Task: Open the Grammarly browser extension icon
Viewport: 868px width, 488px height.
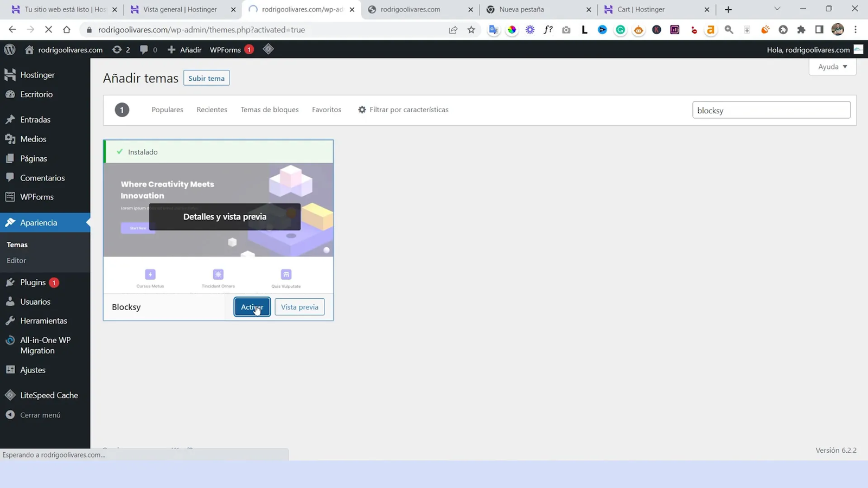Action: pos(620,30)
